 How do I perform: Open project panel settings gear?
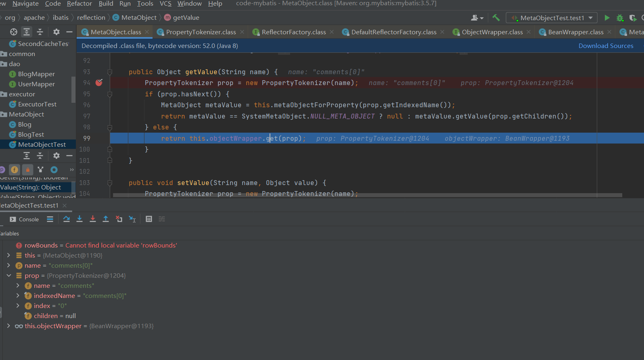click(56, 32)
